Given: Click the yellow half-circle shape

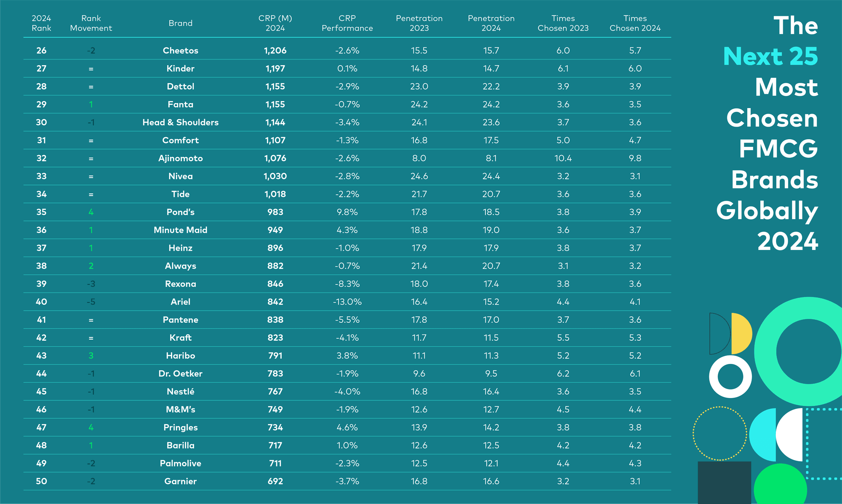Looking at the screenshot, I should 741,334.
